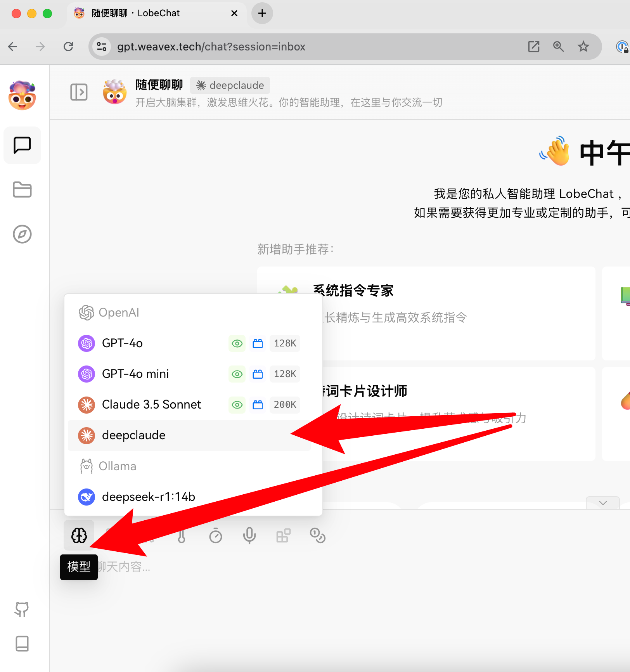This screenshot has width=630, height=672.
Task: Toggle the session panel collapse icon
Action: click(x=79, y=92)
